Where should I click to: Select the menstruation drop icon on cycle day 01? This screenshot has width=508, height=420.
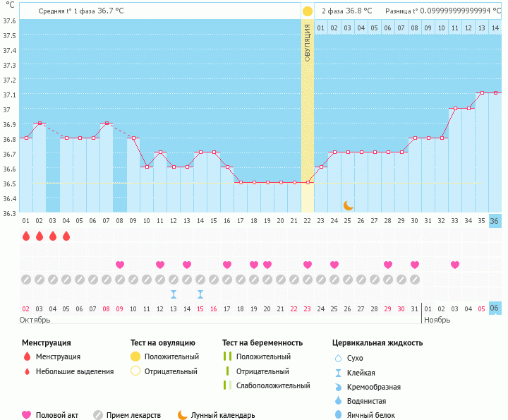[x=26, y=236]
